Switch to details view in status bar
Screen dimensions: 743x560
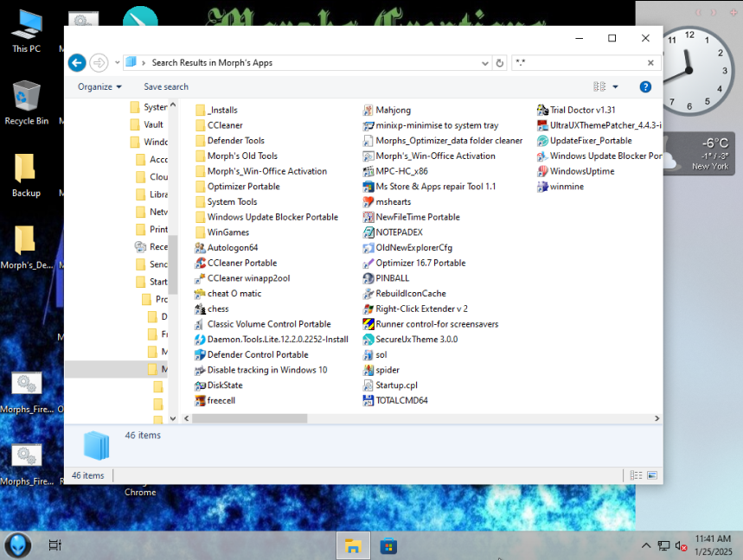[x=636, y=475]
